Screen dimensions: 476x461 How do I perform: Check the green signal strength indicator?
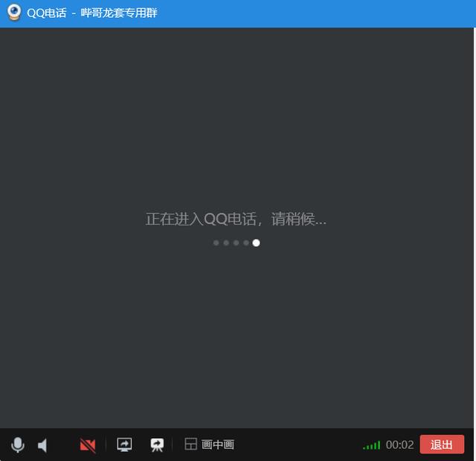[x=371, y=445]
